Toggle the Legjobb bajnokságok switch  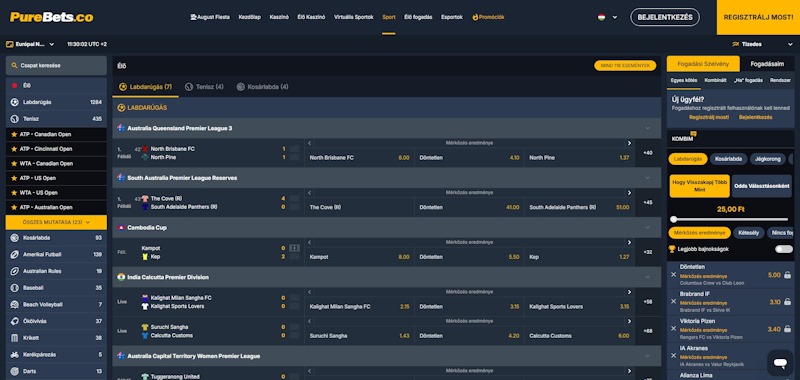point(784,249)
